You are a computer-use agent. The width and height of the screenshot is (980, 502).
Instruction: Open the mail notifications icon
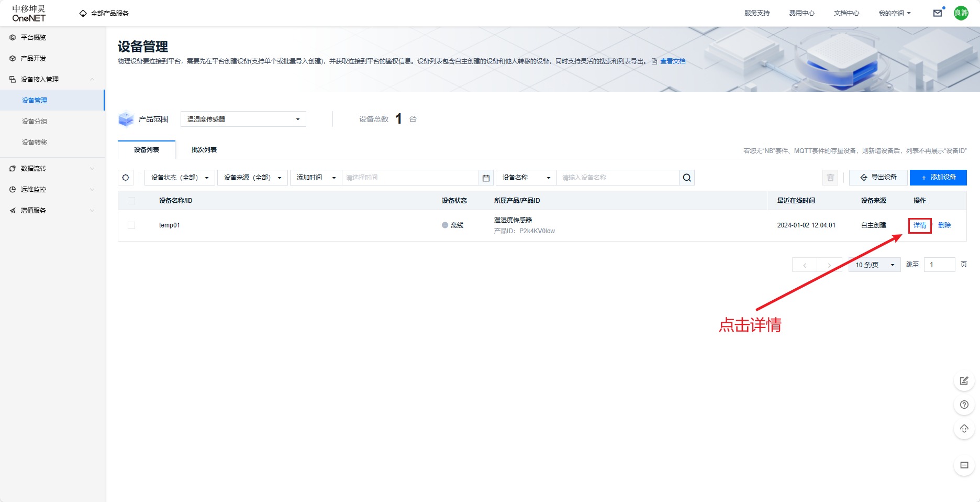pos(938,13)
